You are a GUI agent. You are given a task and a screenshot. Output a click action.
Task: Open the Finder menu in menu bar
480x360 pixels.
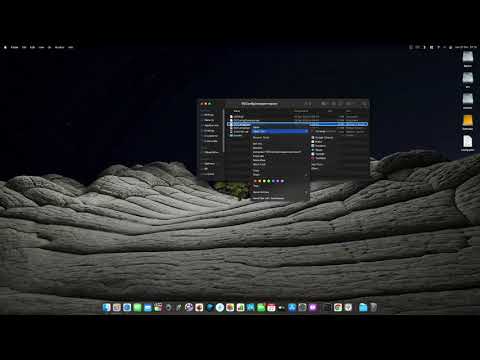(15, 47)
